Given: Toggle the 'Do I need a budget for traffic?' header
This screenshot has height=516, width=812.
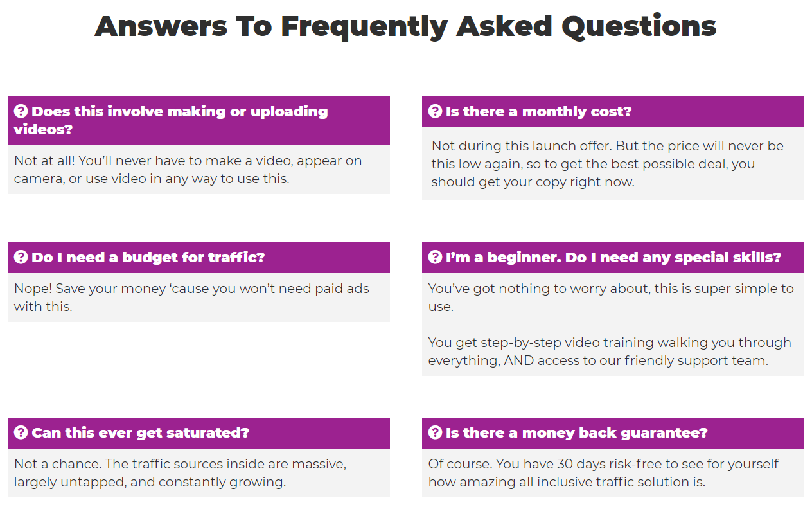Looking at the screenshot, I should (199, 258).
